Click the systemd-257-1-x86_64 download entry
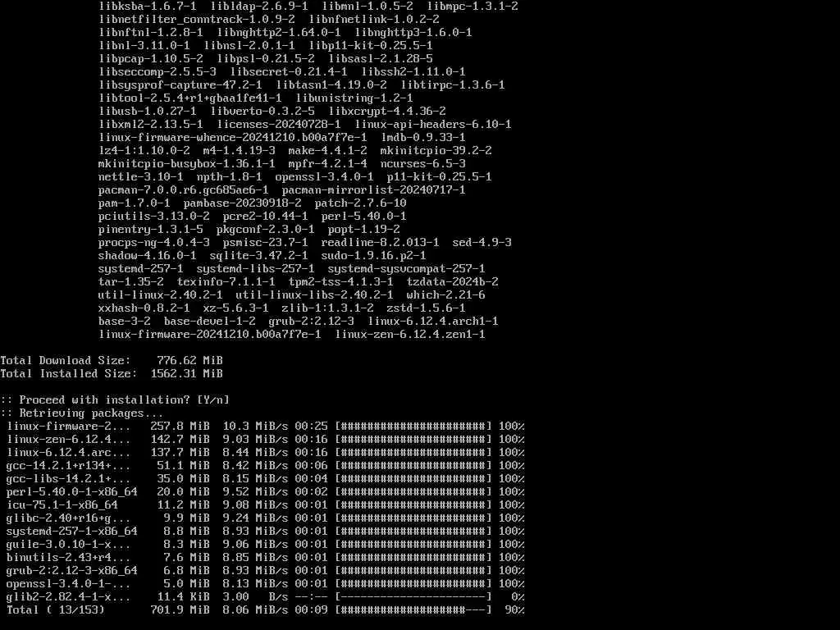 coord(72,532)
